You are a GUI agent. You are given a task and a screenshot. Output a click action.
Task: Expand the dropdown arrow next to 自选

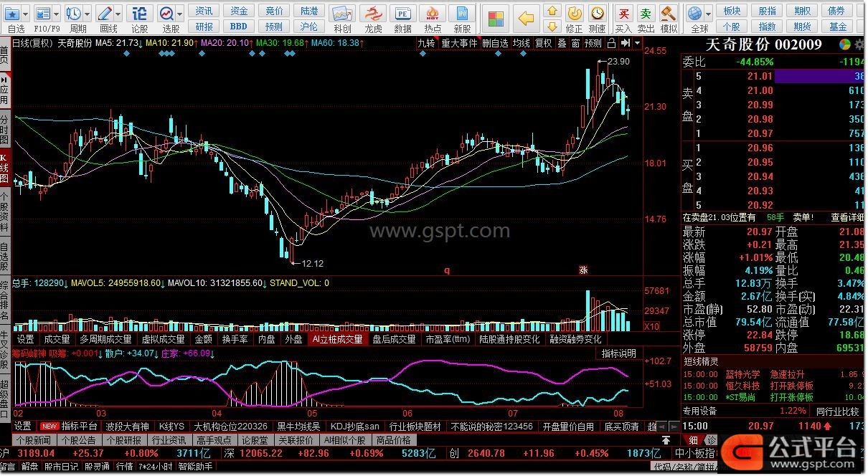pyautogui.click(x=25, y=14)
